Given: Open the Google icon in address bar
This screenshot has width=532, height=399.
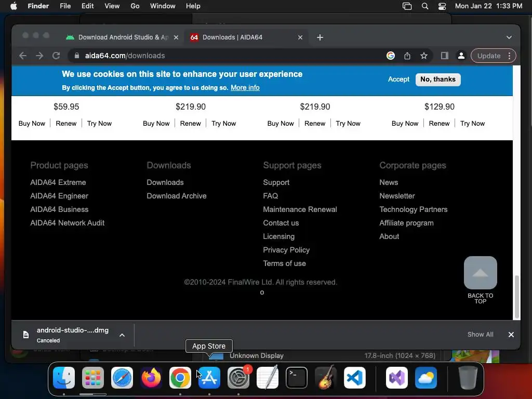Looking at the screenshot, I should tap(391, 56).
